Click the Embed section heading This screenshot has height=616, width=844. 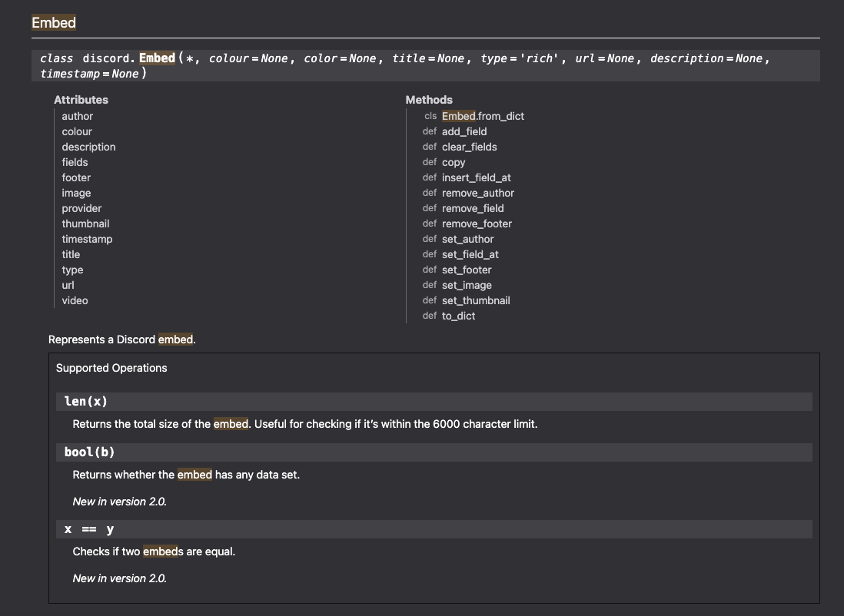[x=53, y=22]
